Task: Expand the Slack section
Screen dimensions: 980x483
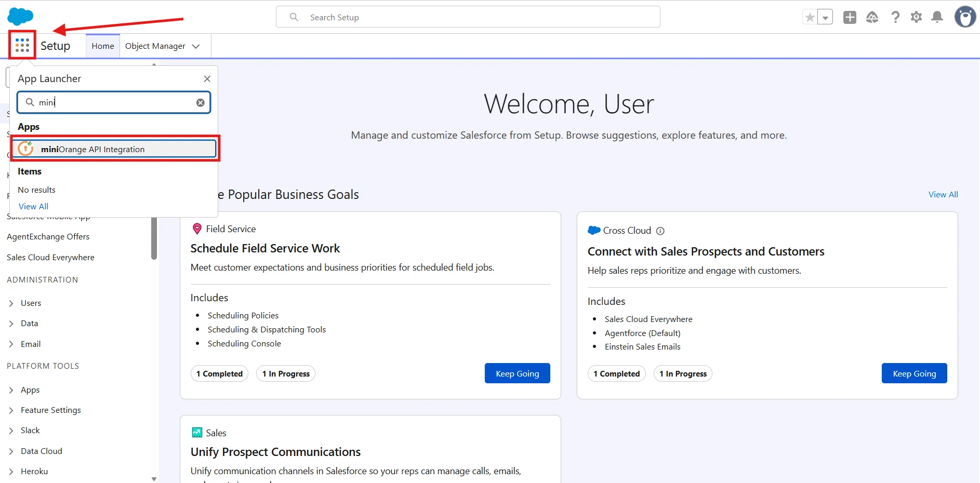Action: click(x=11, y=431)
